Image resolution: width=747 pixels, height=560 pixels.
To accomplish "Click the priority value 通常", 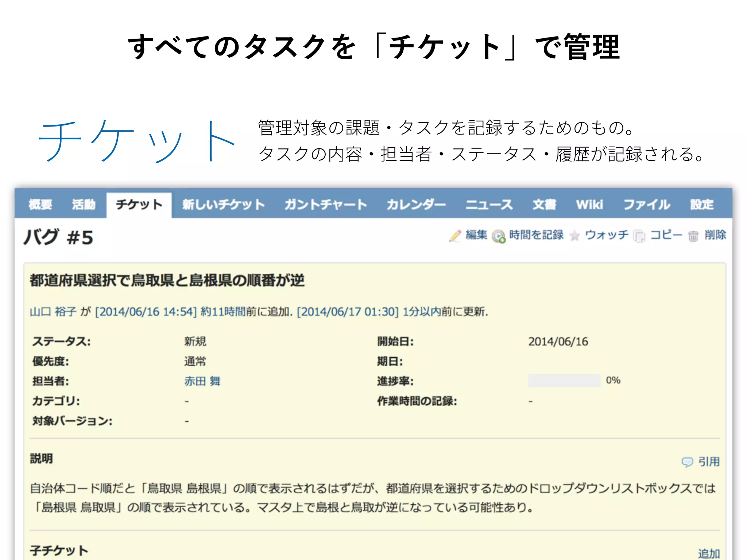I will coord(195,362).
